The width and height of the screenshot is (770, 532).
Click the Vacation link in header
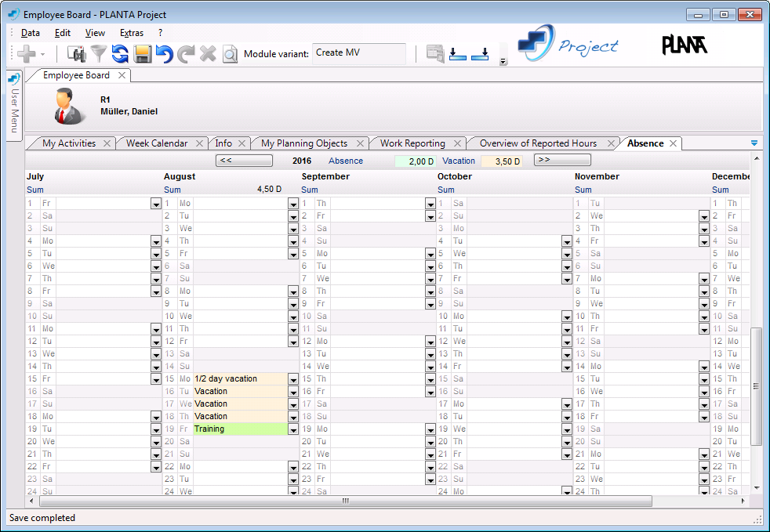coord(459,161)
